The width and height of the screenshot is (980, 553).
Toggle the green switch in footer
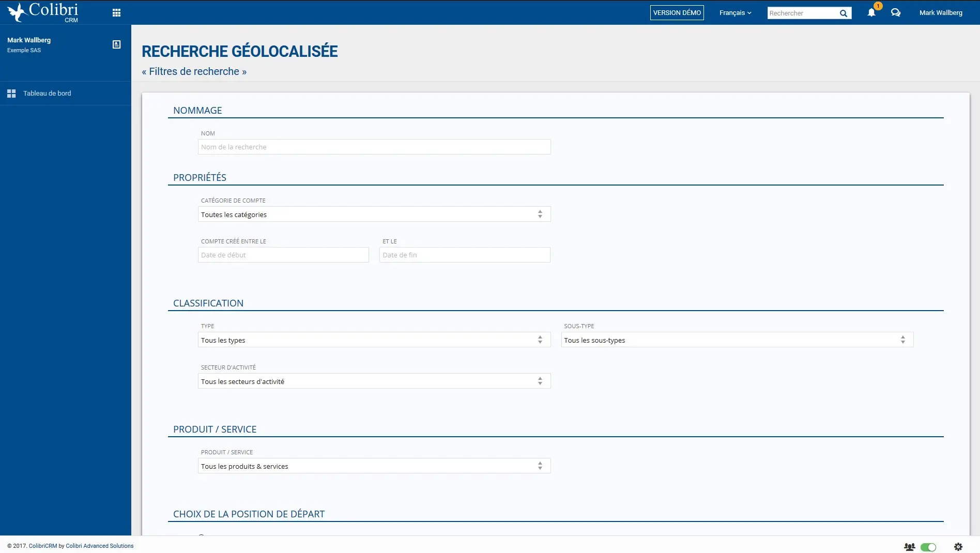(x=928, y=547)
